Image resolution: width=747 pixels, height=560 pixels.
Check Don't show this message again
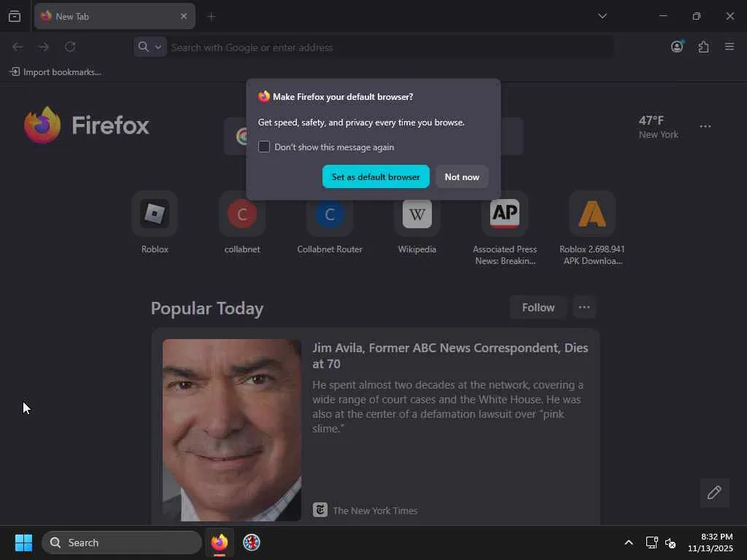pos(264,147)
